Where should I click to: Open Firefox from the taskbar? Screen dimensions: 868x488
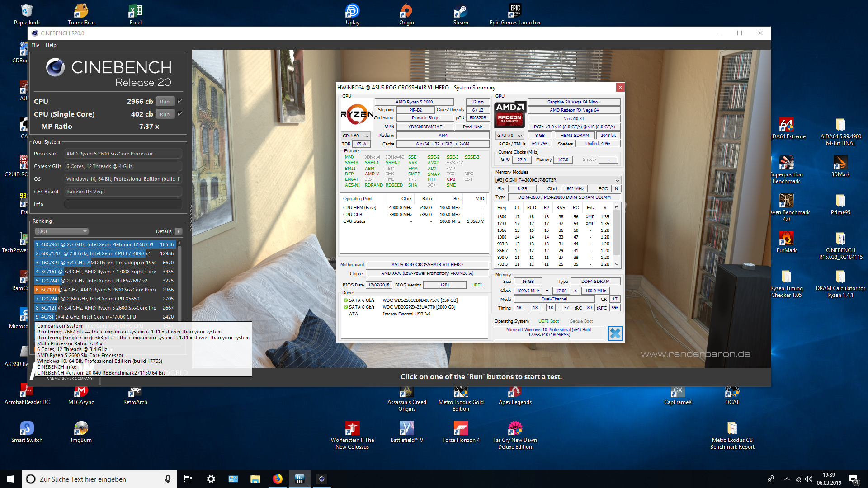point(278,479)
